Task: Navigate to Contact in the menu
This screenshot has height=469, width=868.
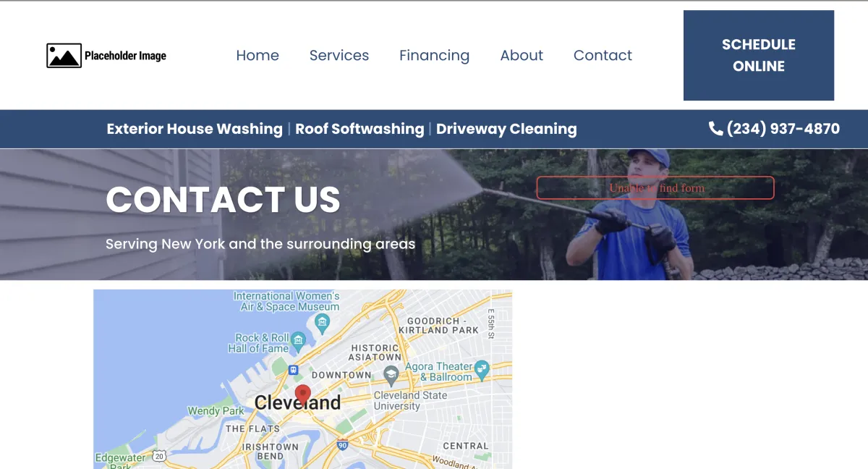Action: [603, 56]
